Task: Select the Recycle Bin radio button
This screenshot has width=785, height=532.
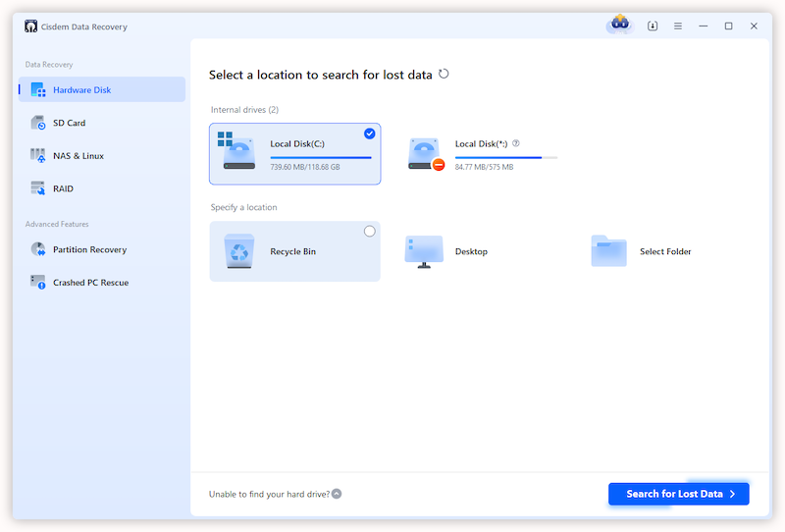Action: 369,232
